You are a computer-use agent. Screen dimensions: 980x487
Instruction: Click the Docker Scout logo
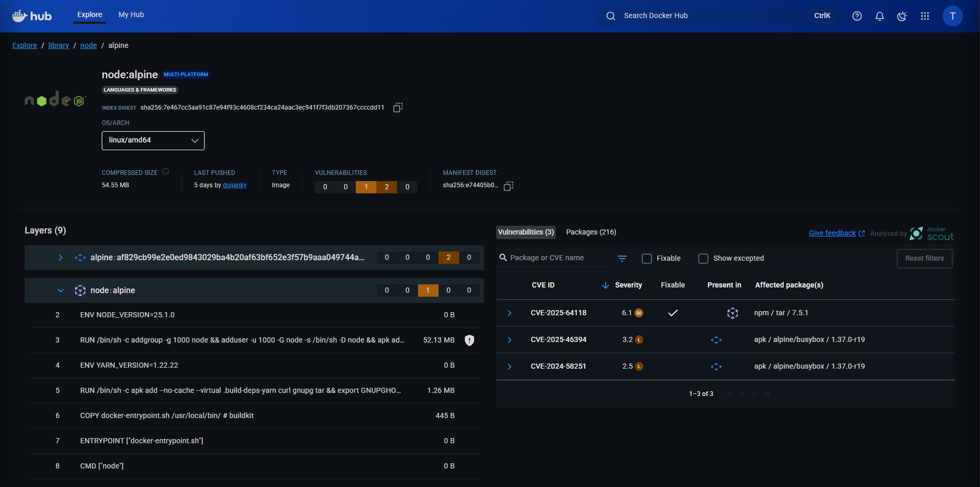[x=931, y=233]
